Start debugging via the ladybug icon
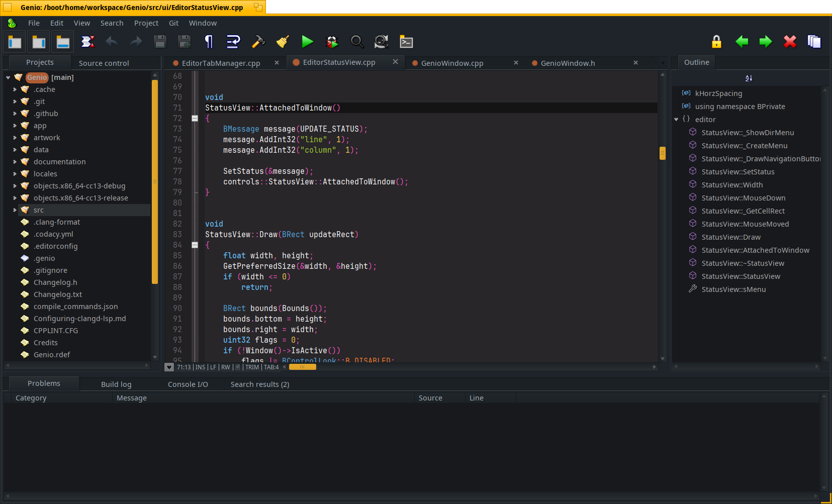The height and width of the screenshot is (504, 832). pyautogui.click(x=332, y=42)
